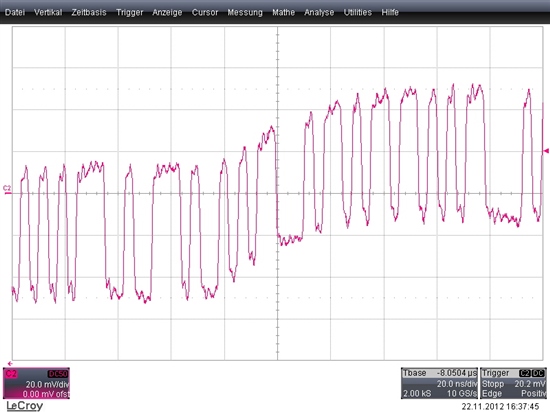Open the Trigger menu
Screen dimensions: 550x412
pyautogui.click(x=129, y=13)
